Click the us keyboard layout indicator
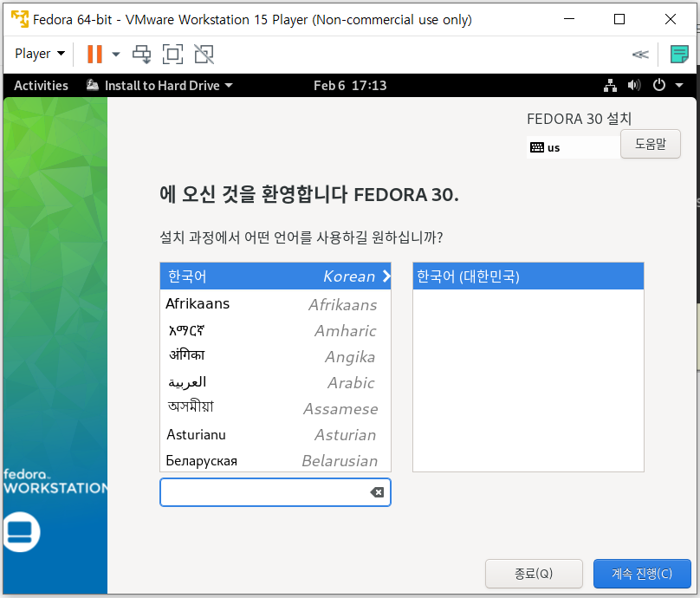This screenshot has width=700, height=598. tap(574, 147)
